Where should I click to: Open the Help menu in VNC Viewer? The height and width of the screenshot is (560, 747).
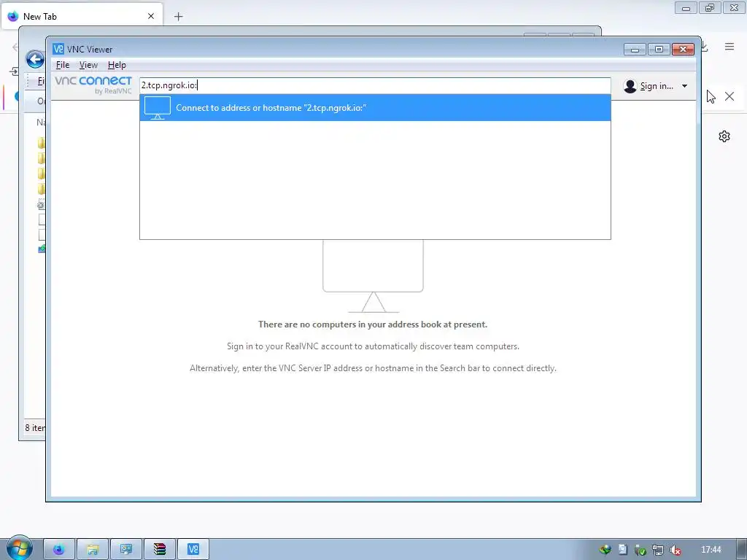click(117, 65)
